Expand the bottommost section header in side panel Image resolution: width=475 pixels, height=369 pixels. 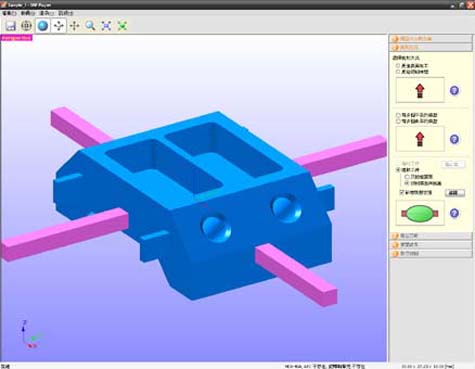click(x=431, y=253)
